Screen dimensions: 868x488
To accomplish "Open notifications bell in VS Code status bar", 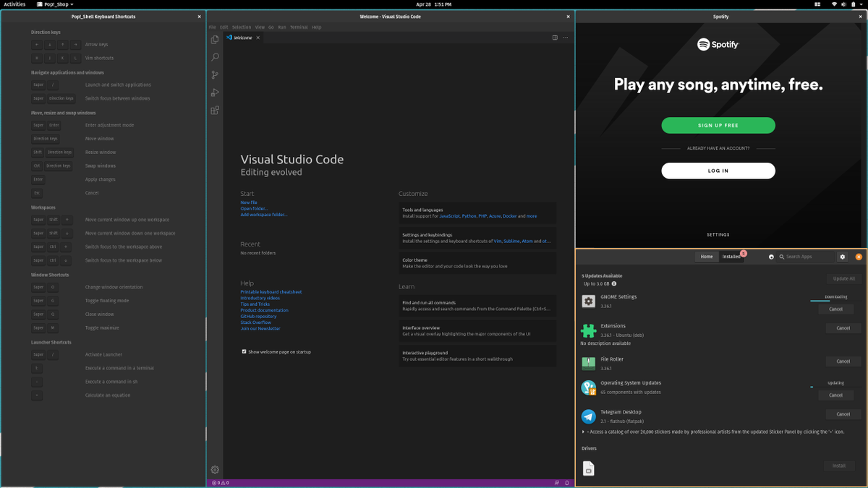I will [566, 483].
